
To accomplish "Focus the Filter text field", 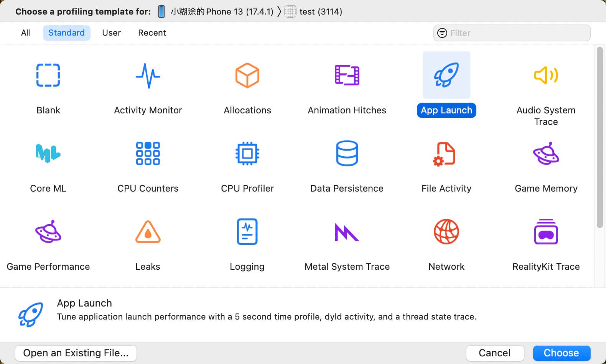I will pyautogui.click(x=512, y=33).
